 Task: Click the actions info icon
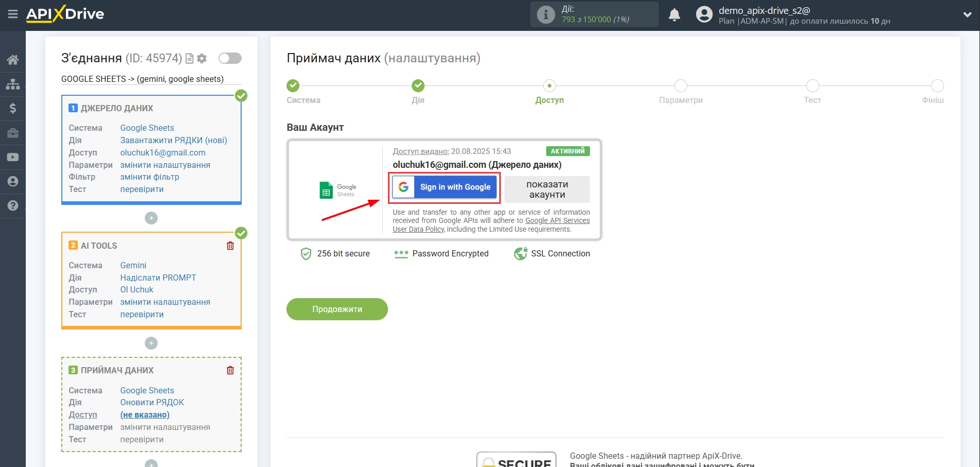[546, 14]
